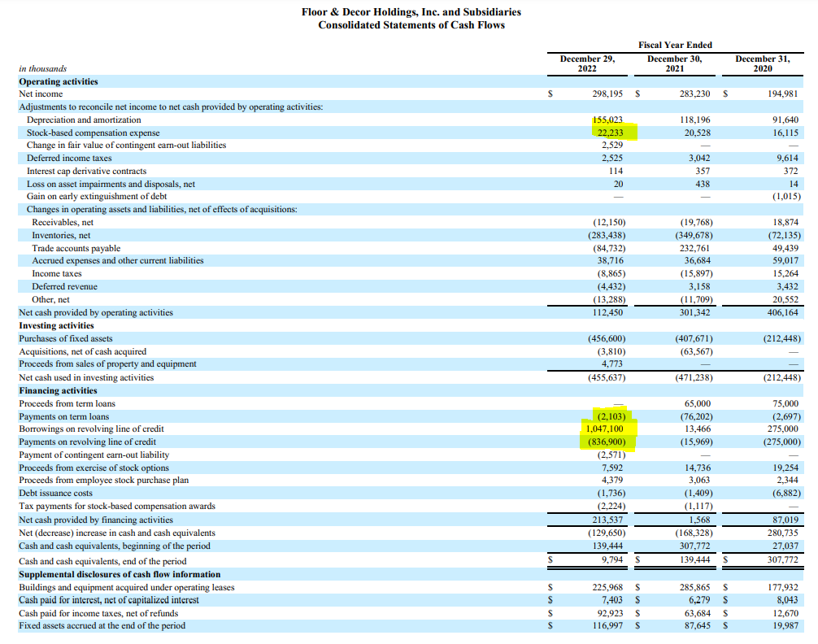Select the highlighted borrowings value 1,047,100
The image size is (818, 644).
click(x=605, y=429)
